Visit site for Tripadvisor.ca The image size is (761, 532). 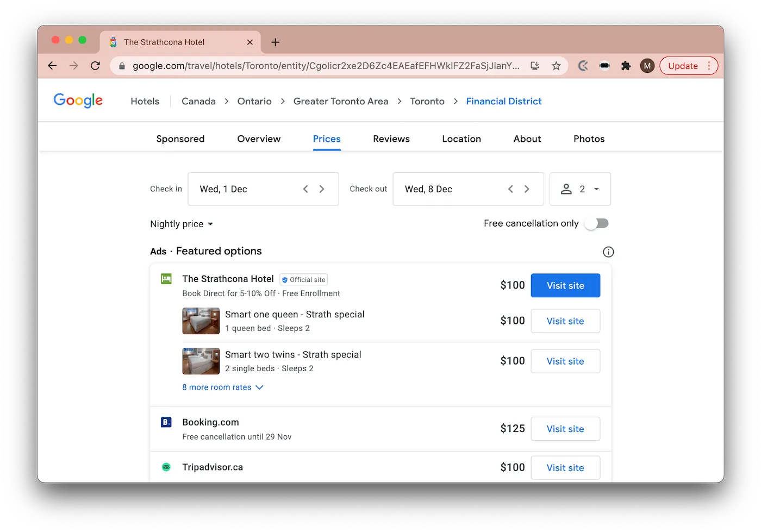pyautogui.click(x=565, y=467)
